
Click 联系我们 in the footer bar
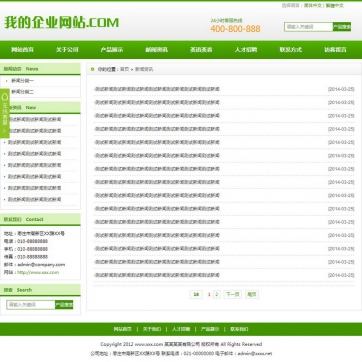coord(239,329)
